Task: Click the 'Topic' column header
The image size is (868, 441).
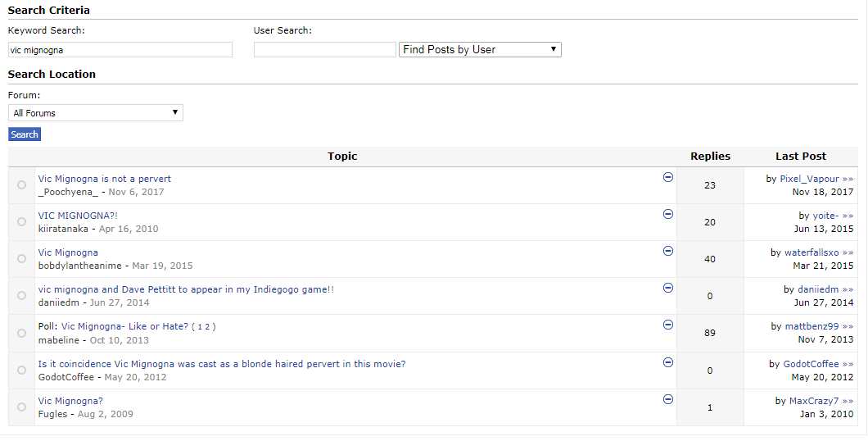Action: [342, 157]
